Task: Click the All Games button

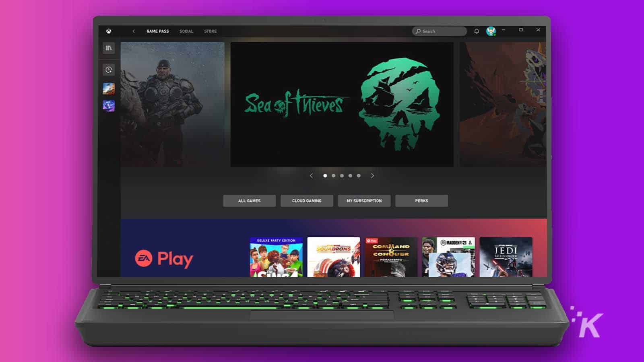Action: [250, 201]
